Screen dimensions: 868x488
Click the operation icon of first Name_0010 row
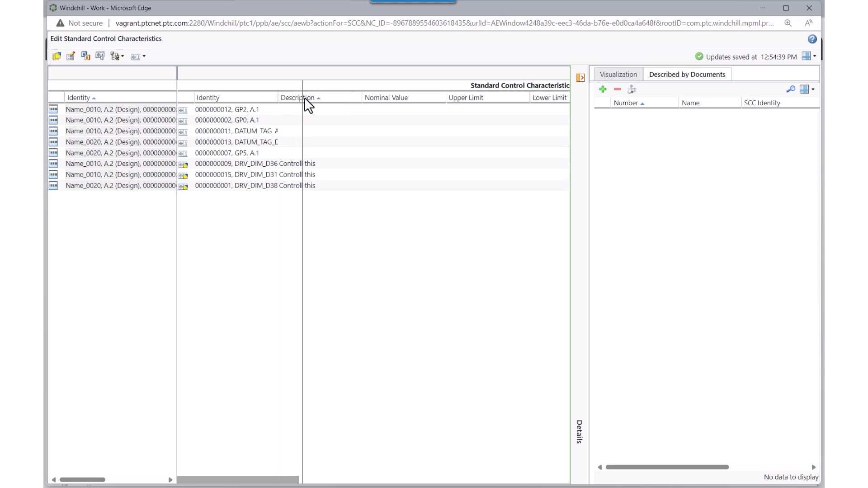[53, 109]
